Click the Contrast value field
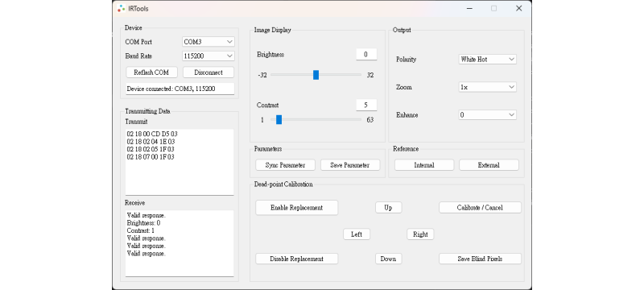The height and width of the screenshot is (290, 644). click(x=366, y=106)
